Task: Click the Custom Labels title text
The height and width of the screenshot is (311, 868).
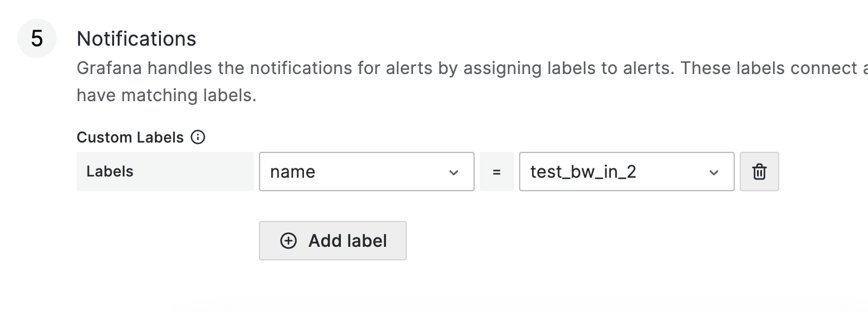Action: click(130, 138)
